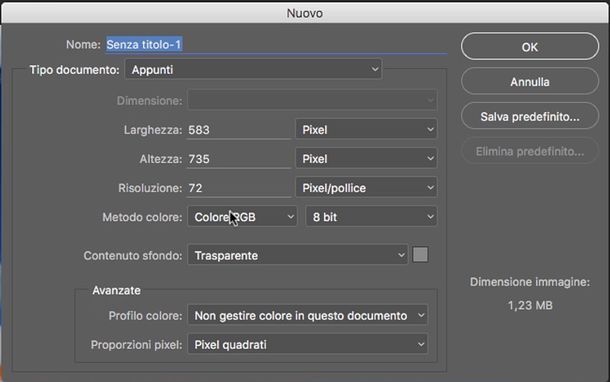This screenshot has height=382, width=610.
Task: Open the Metodo colore mode dropdown
Action: [242, 217]
